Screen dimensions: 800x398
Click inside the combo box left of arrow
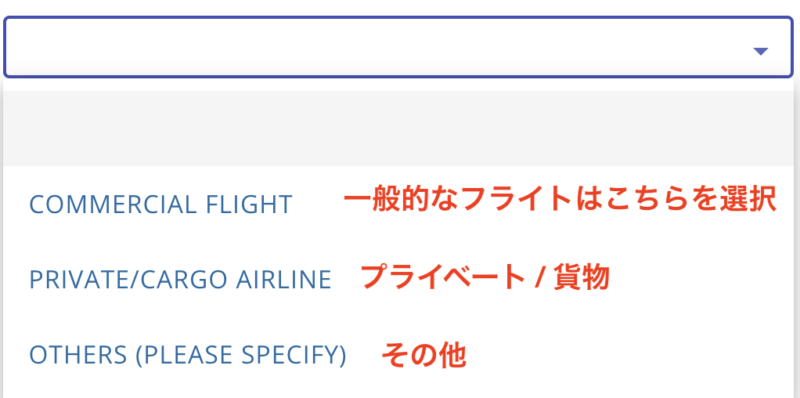click(378, 47)
